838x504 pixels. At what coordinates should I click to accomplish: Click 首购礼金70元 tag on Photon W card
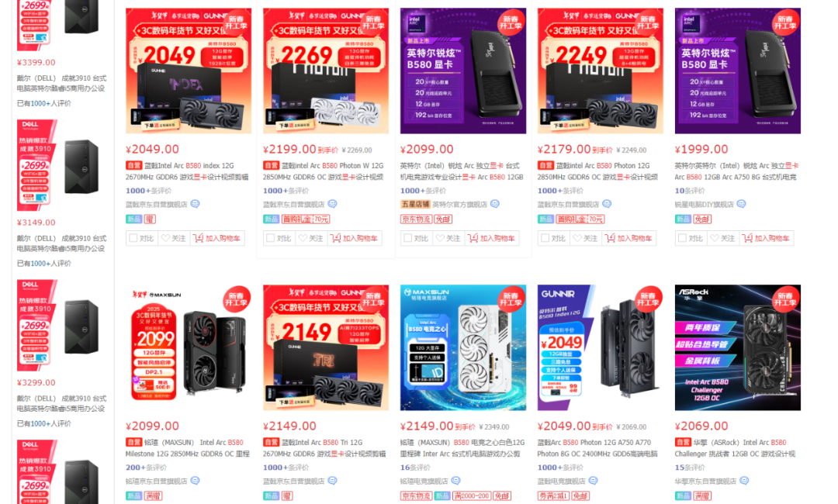306,219
